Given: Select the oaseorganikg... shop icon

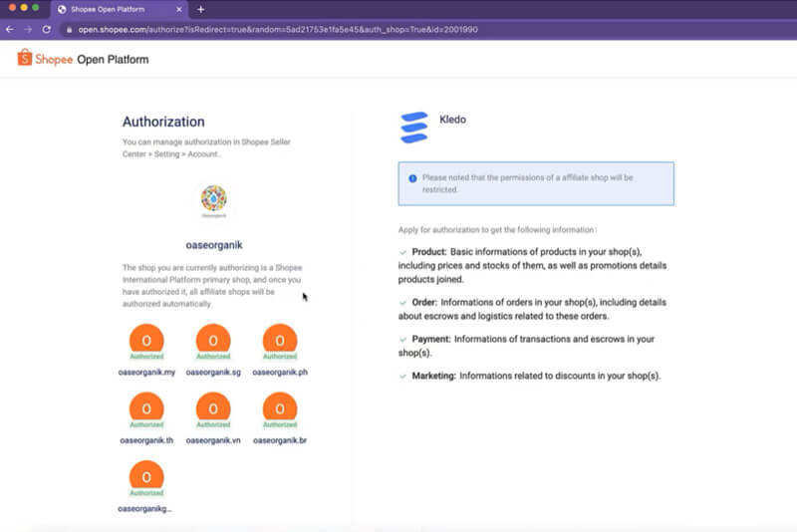Looking at the screenshot, I should click(x=146, y=476).
